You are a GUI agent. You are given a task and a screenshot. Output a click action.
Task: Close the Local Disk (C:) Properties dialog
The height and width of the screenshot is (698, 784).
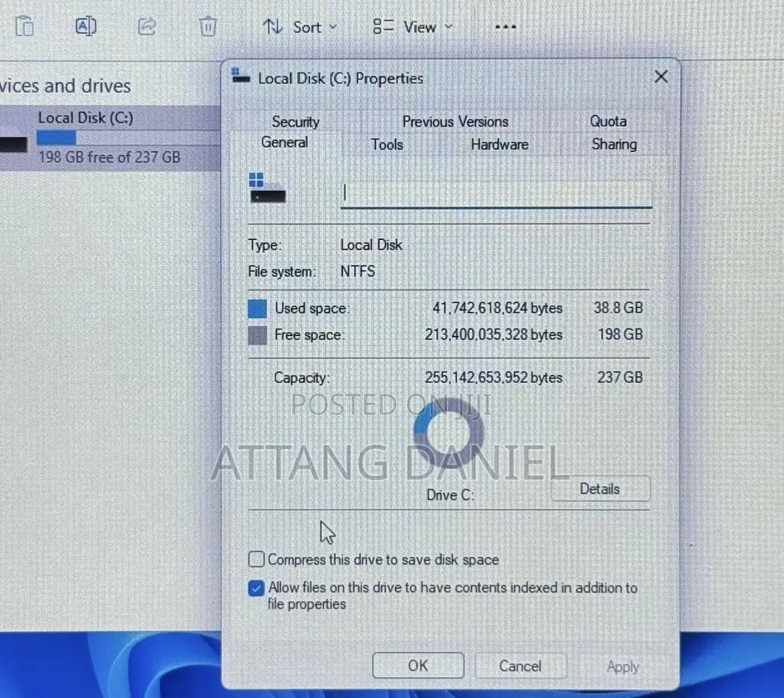[x=661, y=76]
